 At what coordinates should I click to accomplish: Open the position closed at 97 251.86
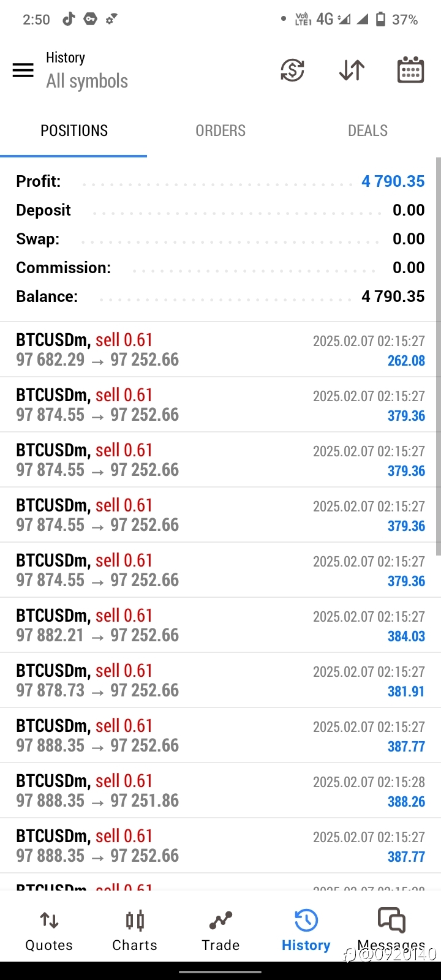click(x=221, y=791)
